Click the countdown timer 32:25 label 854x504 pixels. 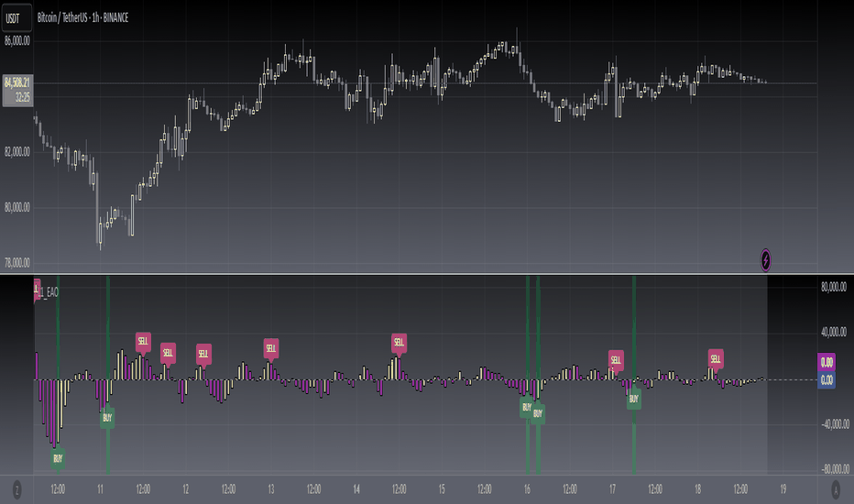pos(22,98)
